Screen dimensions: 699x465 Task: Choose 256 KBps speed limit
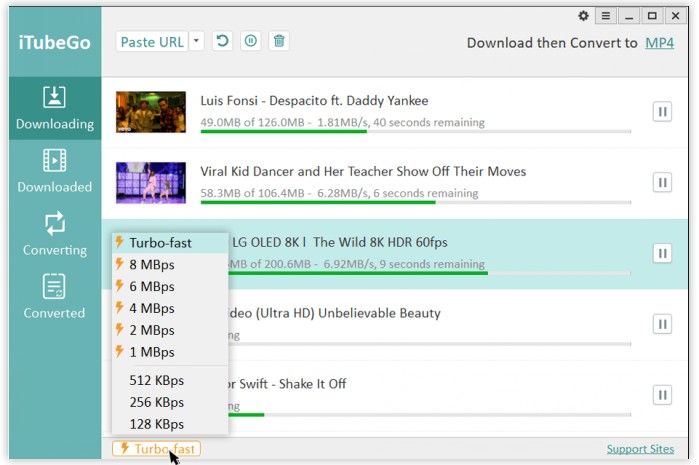tap(170, 402)
